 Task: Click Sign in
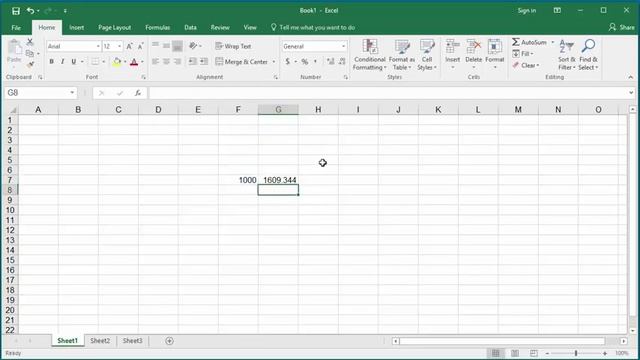[527, 11]
